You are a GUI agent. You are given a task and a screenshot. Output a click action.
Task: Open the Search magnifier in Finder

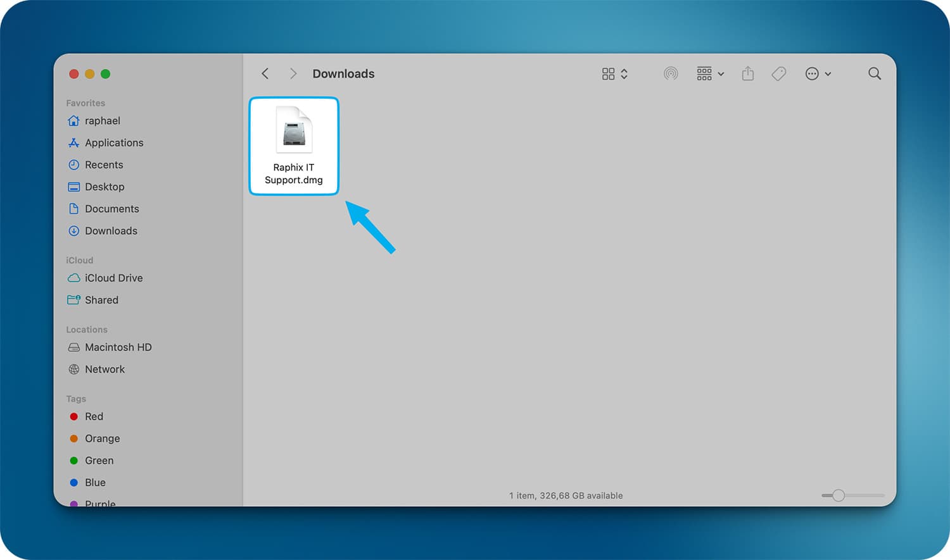pyautogui.click(x=875, y=74)
